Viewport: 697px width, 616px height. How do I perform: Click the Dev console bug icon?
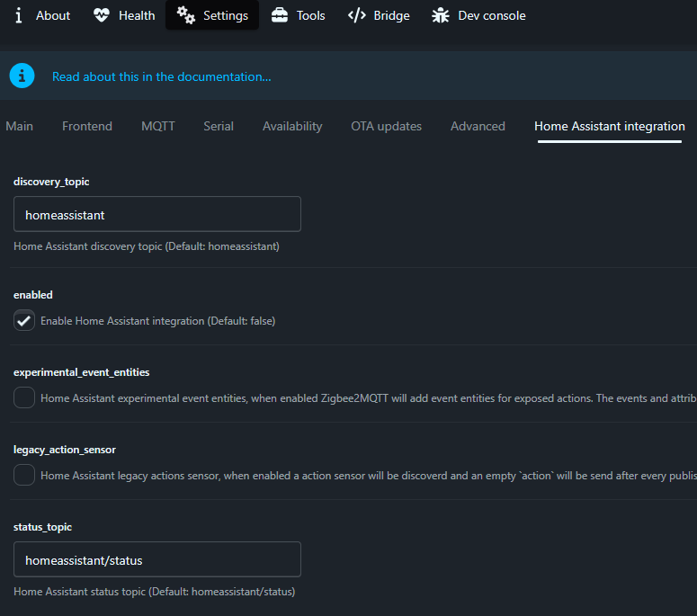tap(440, 15)
